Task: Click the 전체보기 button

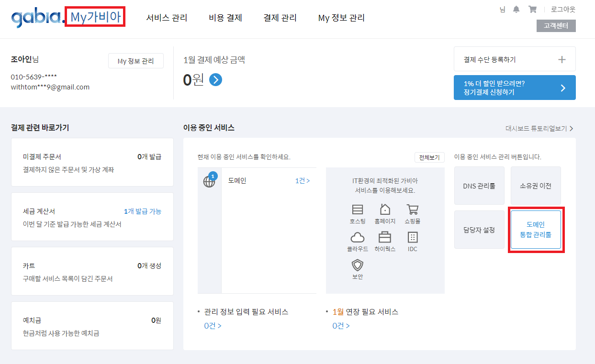Action: point(429,157)
